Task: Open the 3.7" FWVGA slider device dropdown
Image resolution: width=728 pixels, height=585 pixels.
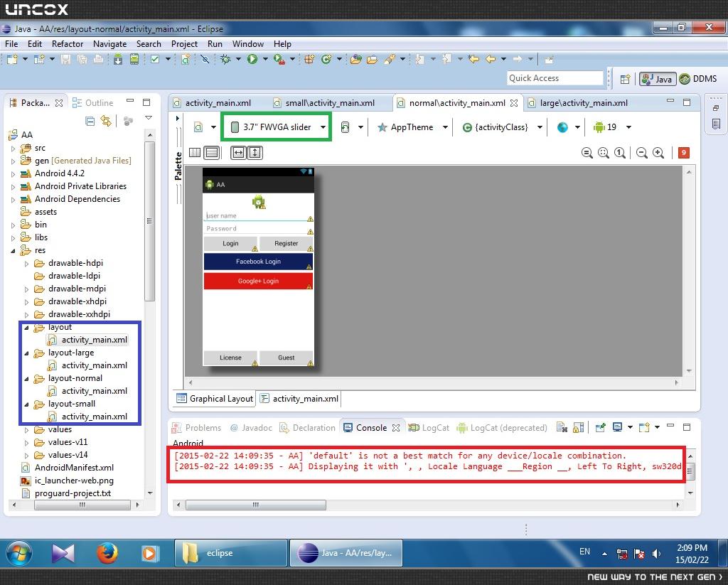Action: [277, 127]
